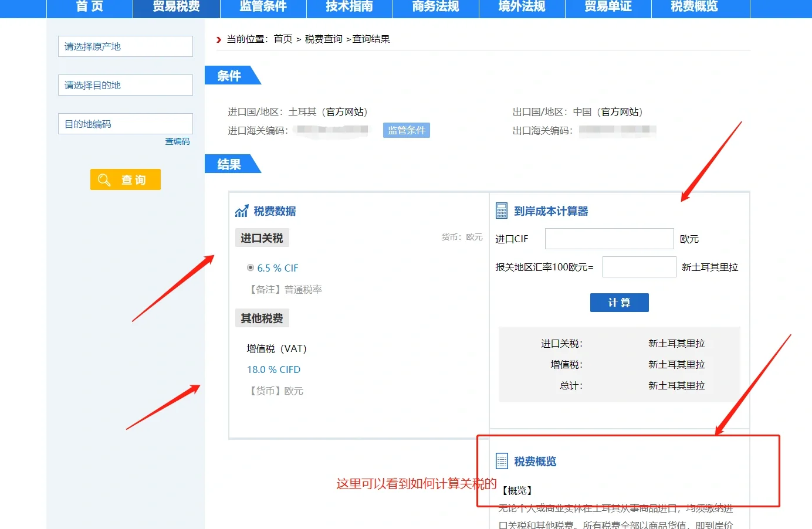The width and height of the screenshot is (812, 529).
Task: Click the 进口CIF amount input field
Action: pos(610,239)
